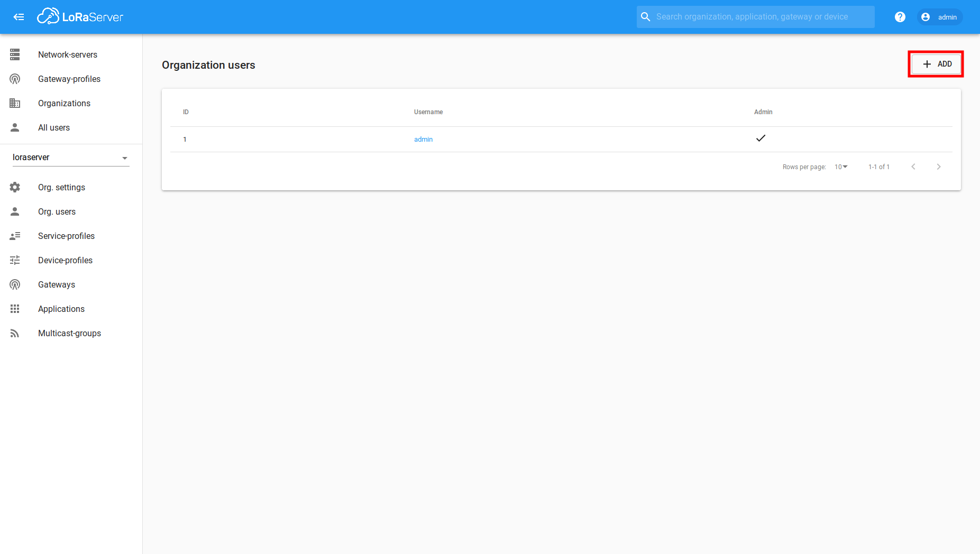The height and width of the screenshot is (554, 980).
Task: Open Gateways from the sidebar menu
Action: click(x=56, y=284)
